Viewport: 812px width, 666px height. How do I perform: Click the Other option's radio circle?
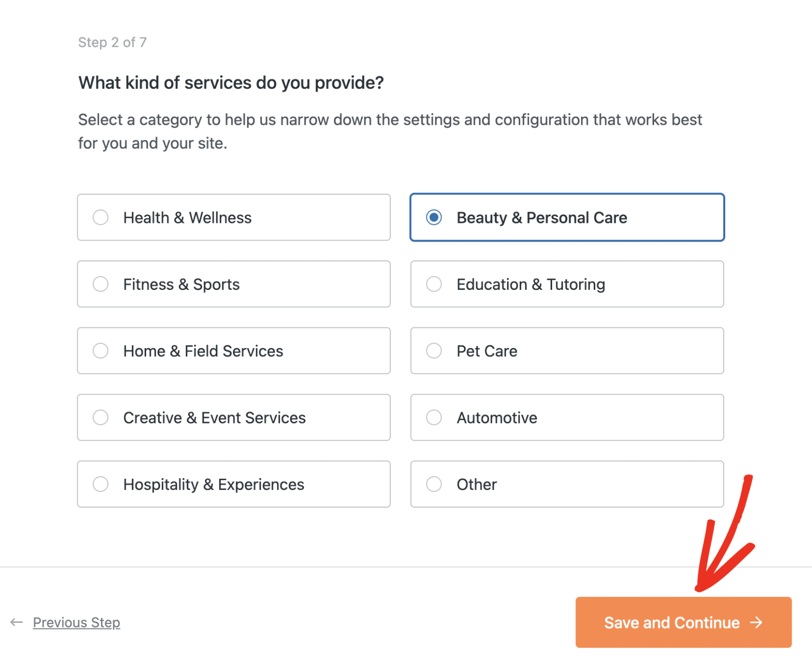pos(434,484)
